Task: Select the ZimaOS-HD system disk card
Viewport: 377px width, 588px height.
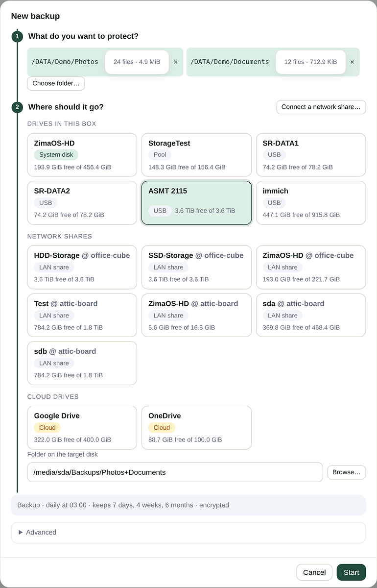Action: pyautogui.click(x=82, y=155)
